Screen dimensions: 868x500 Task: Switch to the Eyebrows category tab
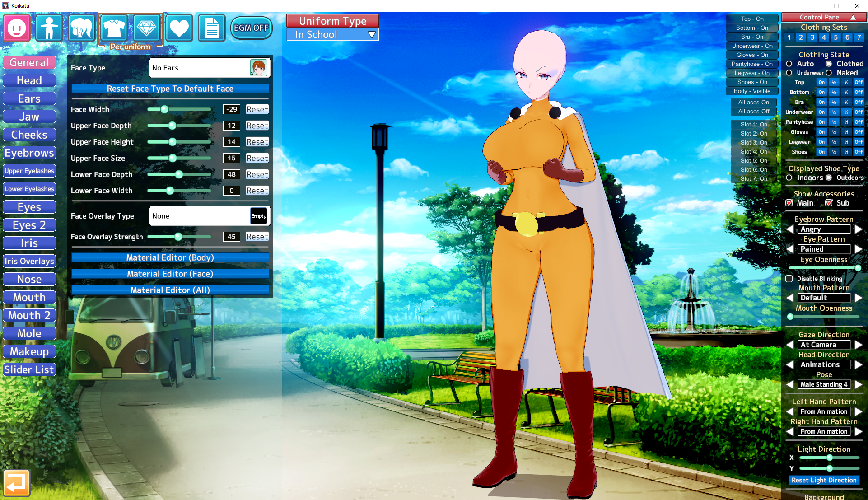click(29, 153)
